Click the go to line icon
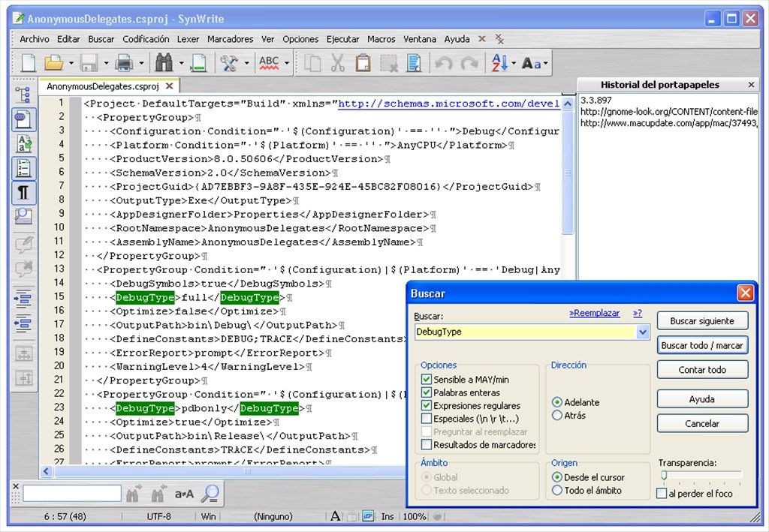769x532 pixels. (198, 63)
